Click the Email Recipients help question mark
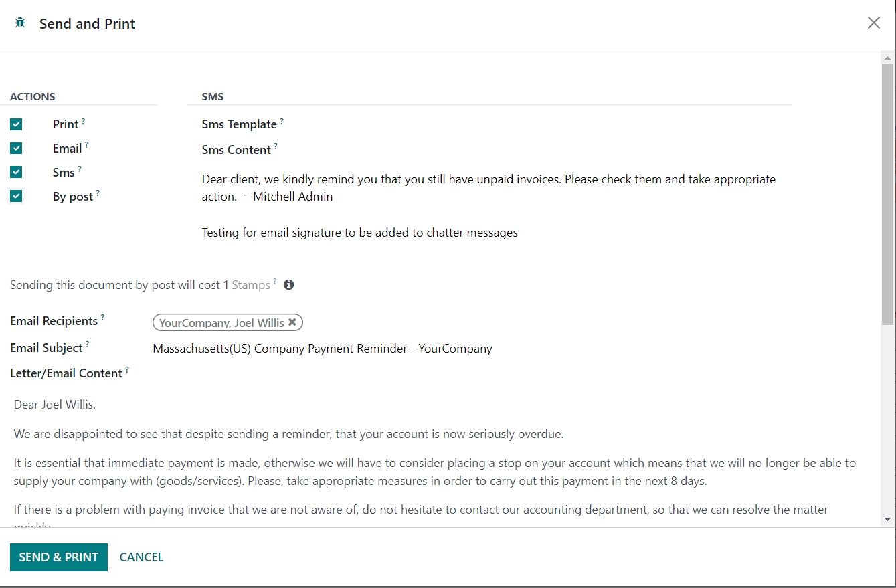 102,318
